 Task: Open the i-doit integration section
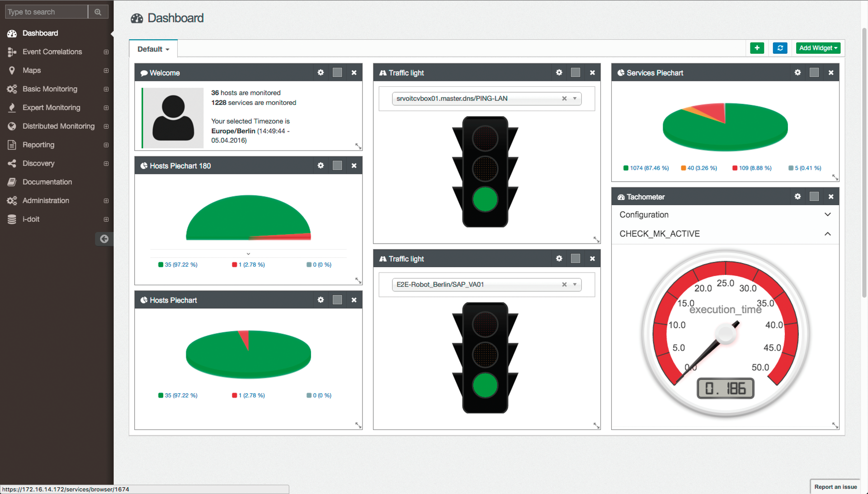coord(31,219)
